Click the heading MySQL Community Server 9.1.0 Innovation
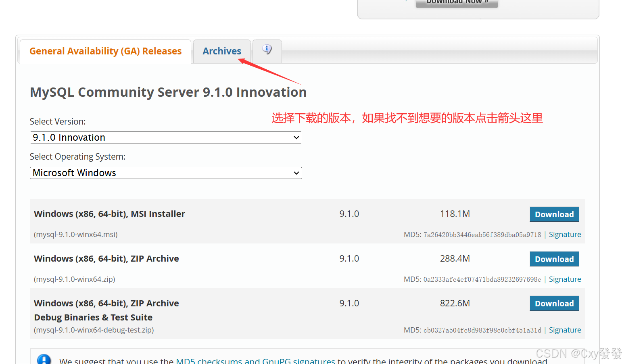The height and width of the screenshot is (364, 624). (168, 92)
